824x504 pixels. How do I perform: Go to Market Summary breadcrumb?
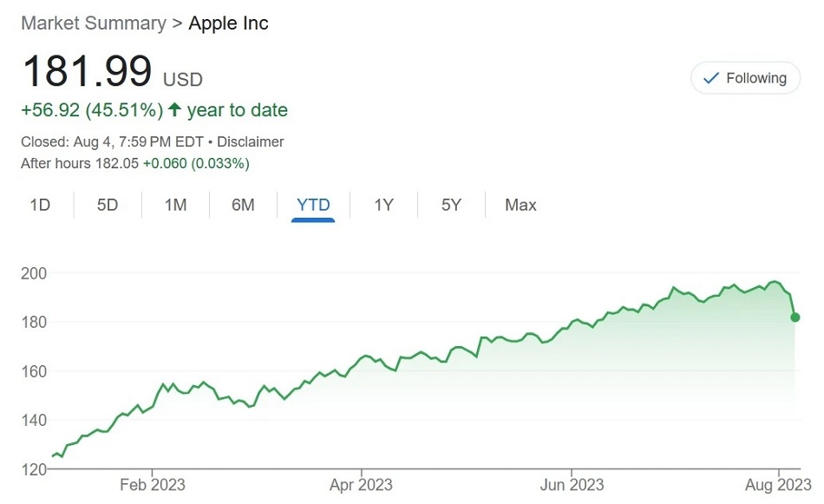click(94, 23)
